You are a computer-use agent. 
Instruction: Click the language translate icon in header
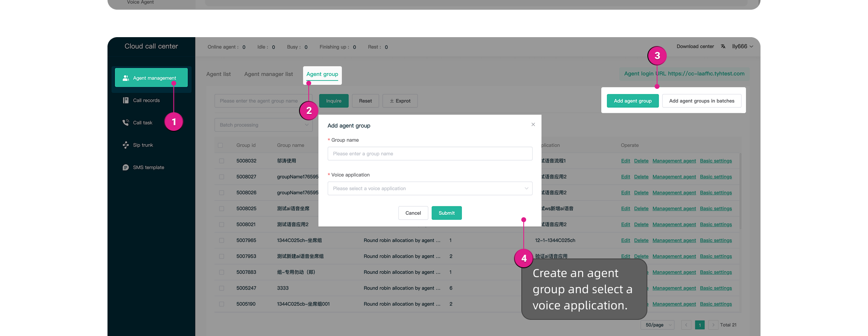(x=723, y=46)
